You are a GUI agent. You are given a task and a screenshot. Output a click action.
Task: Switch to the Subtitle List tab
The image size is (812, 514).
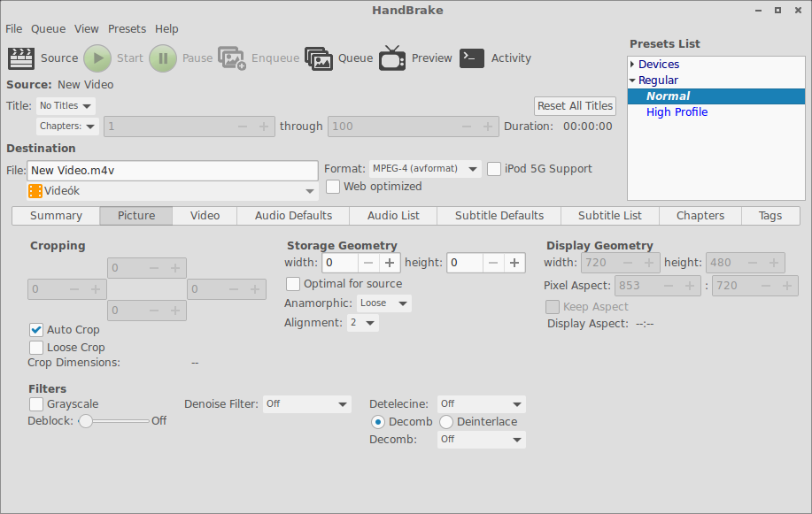[609, 216]
